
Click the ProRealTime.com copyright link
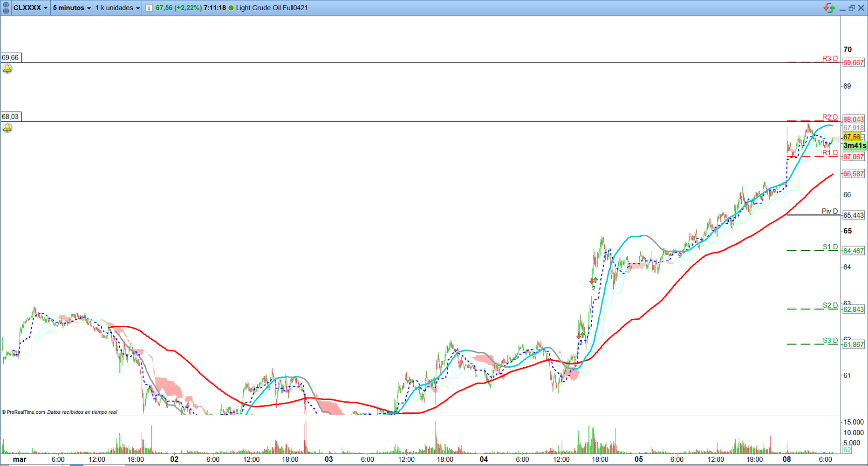23,412
